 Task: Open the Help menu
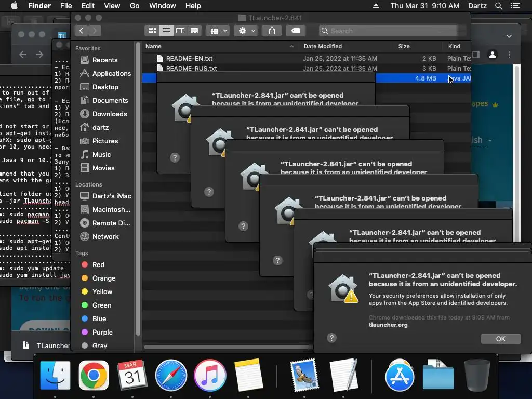[193, 6]
